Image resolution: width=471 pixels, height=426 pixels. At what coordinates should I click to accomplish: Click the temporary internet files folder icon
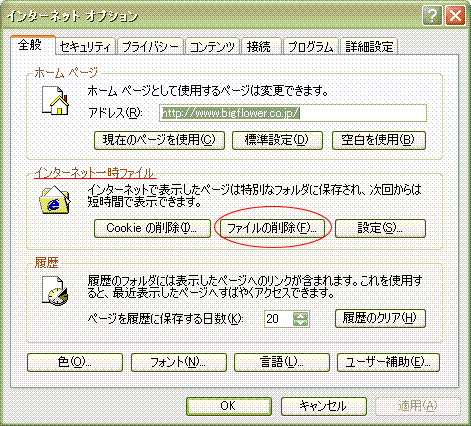point(55,200)
